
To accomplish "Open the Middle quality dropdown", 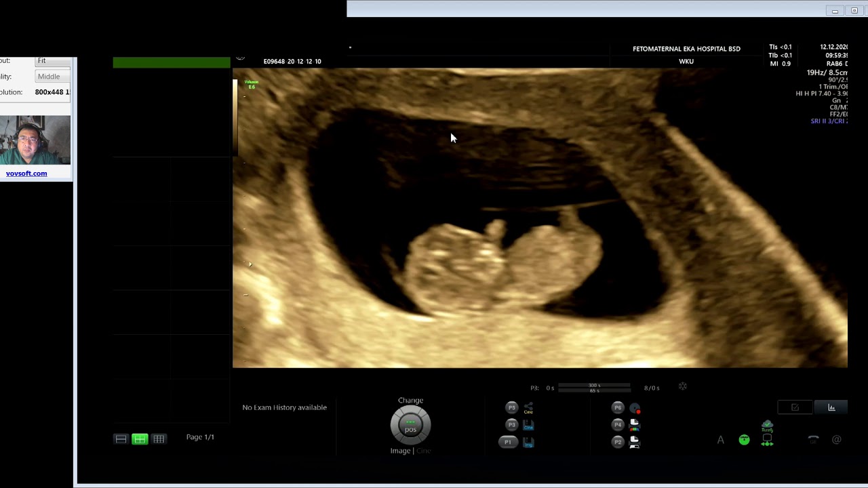I will click(x=54, y=77).
